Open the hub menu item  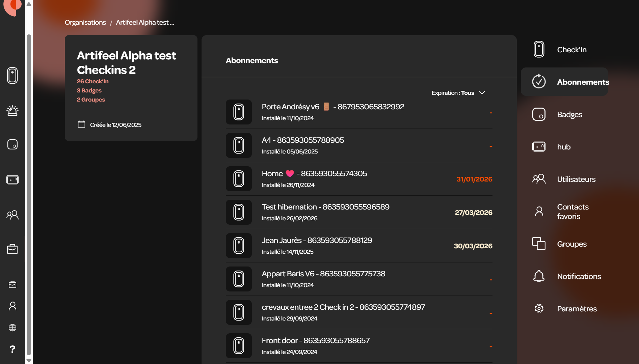(564, 147)
